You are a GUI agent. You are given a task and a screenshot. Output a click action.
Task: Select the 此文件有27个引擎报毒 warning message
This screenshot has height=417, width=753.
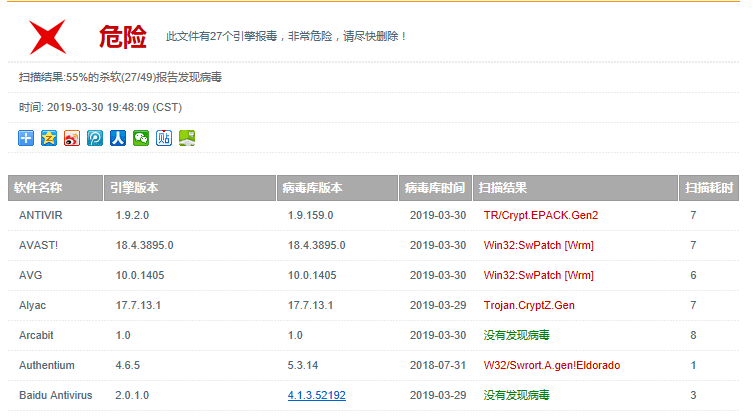point(286,37)
